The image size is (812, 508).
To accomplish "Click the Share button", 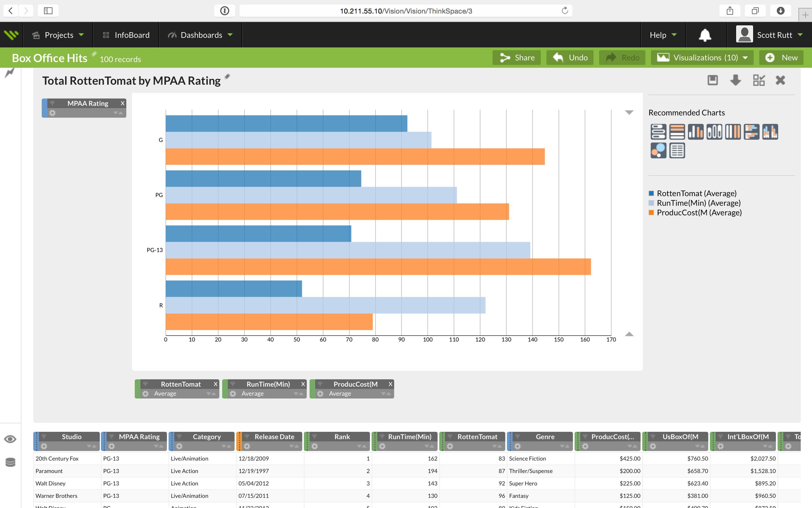I will click(516, 58).
